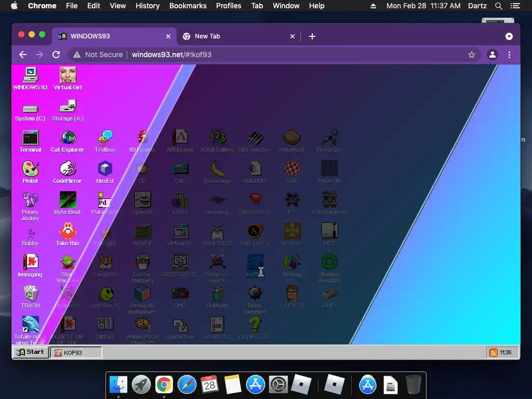Expand the tab search dropdown arrow
532x399 pixels.
tap(509, 36)
